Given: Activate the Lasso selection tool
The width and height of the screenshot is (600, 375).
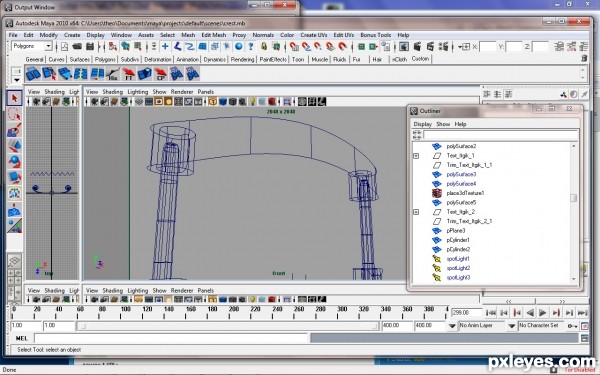Looking at the screenshot, I should pyautogui.click(x=15, y=114).
